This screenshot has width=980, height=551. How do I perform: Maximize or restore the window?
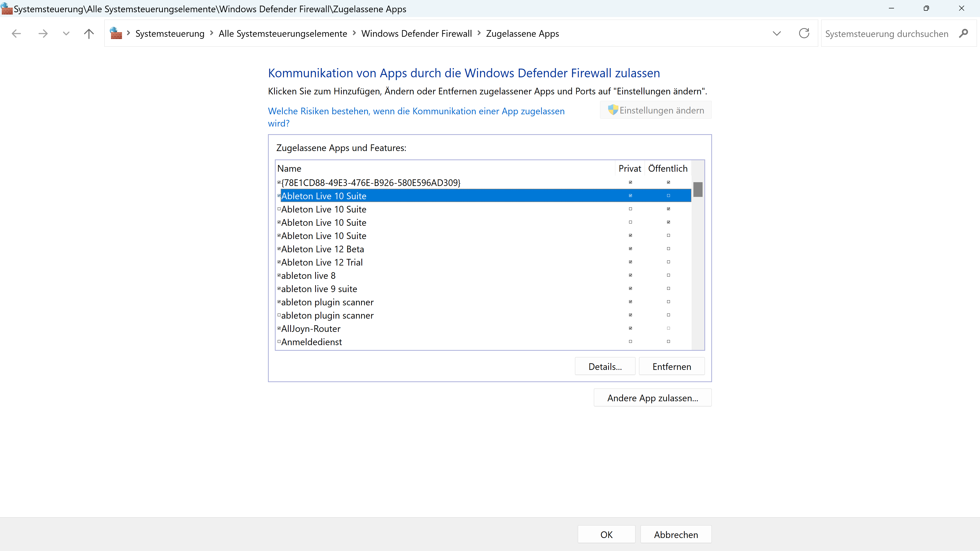[x=926, y=8]
